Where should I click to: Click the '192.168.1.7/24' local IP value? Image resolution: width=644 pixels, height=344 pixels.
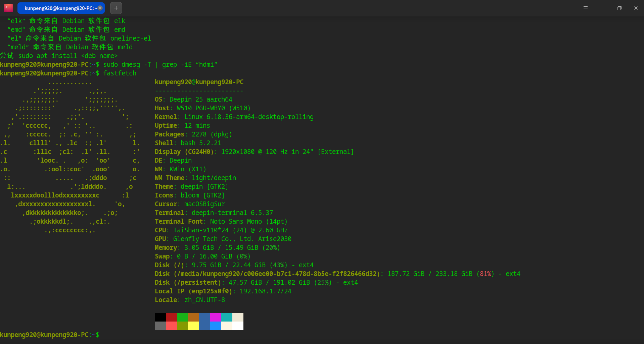266,291
